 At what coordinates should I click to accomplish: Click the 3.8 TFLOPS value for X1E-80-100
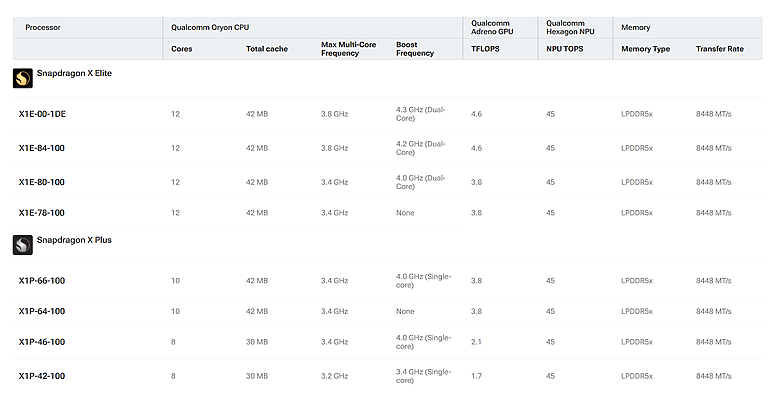point(477,182)
